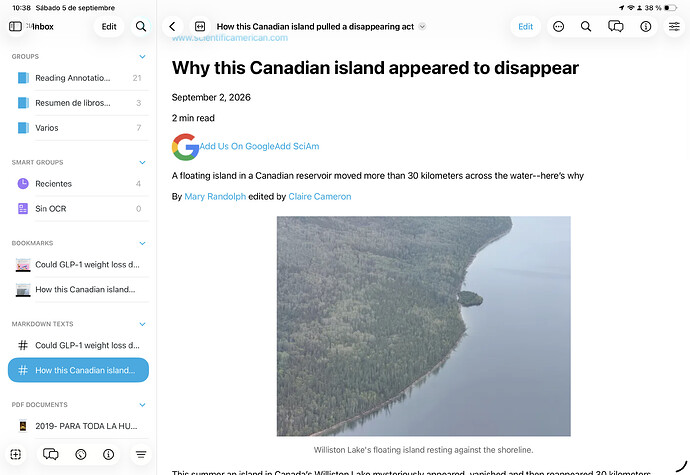Open the chat bubbles icon in top toolbar
Image resolution: width=690 pixels, height=475 pixels.
(x=616, y=26)
